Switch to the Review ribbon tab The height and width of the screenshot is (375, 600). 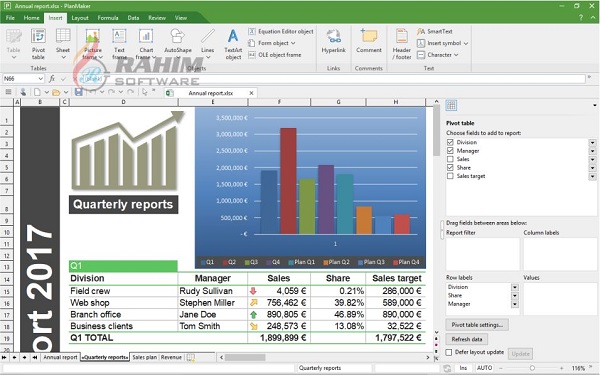click(x=157, y=18)
